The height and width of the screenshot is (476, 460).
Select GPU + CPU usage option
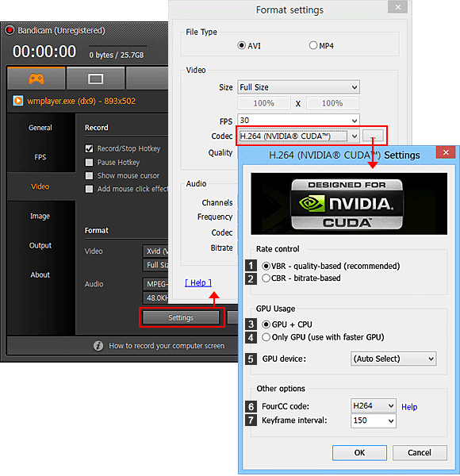pos(266,324)
